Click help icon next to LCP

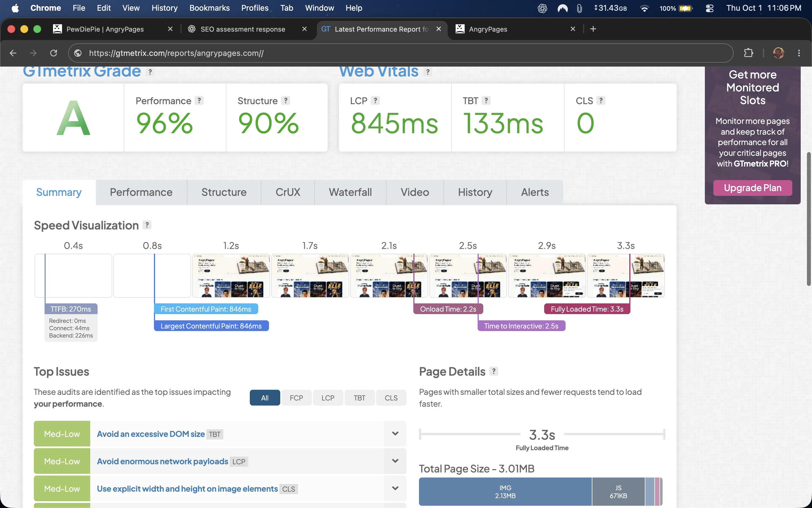pyautogui.click(x=376, y=100)
